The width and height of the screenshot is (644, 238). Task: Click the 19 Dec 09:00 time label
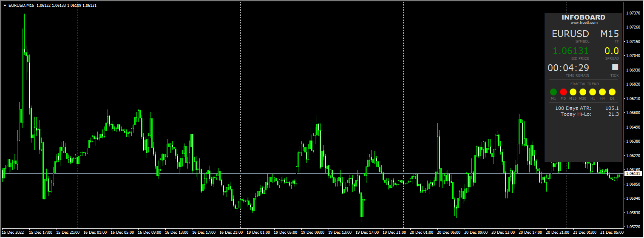point(313,232)
